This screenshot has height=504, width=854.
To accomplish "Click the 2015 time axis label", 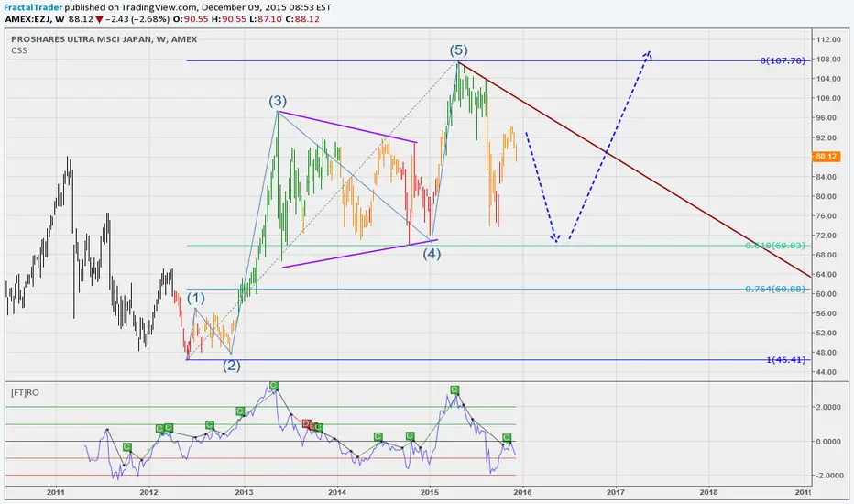I will pyautogui.click(x=430, y=493).
